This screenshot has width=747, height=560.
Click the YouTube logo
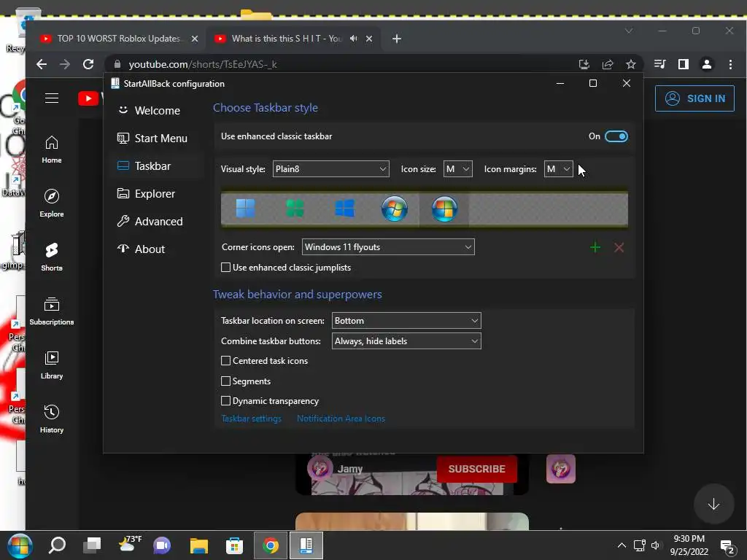(x=90, y=98)
